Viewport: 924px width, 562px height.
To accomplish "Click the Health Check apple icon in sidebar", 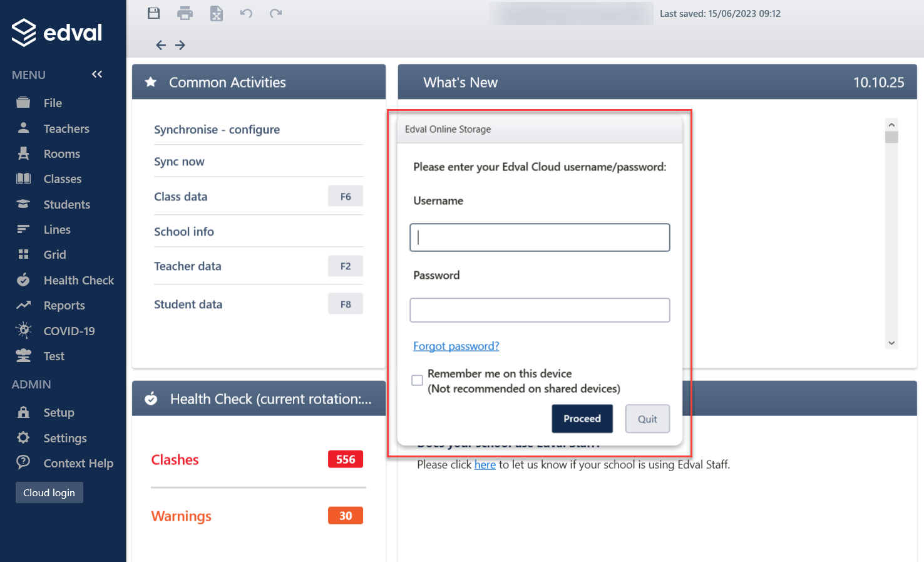I will (23, 279).
